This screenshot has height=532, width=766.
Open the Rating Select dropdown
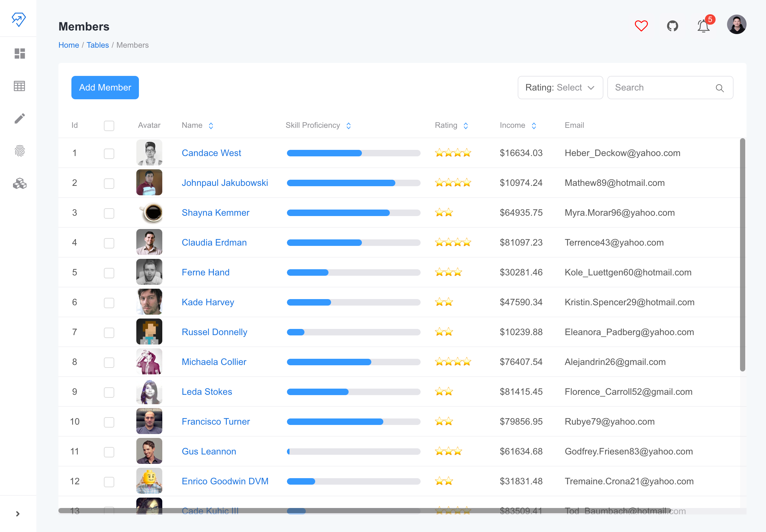click(560, 88)
